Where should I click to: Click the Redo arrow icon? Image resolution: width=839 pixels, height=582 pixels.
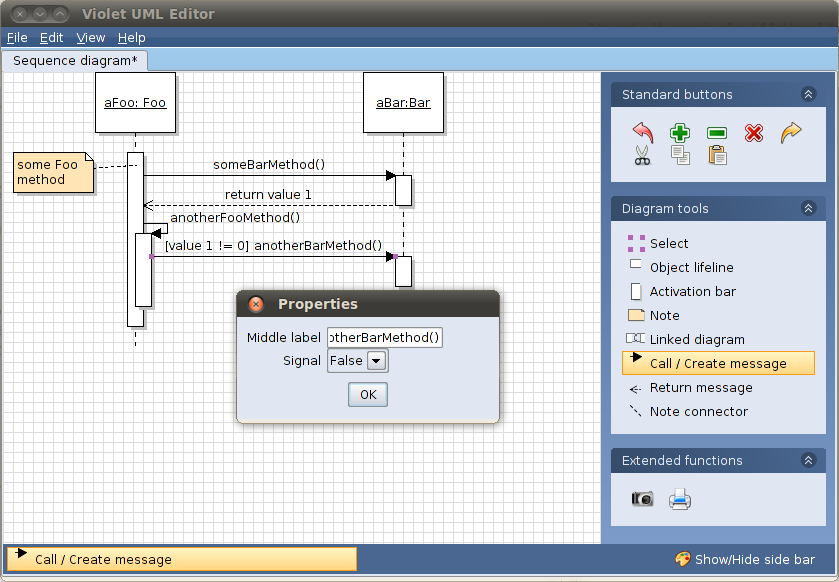(790, 132)
